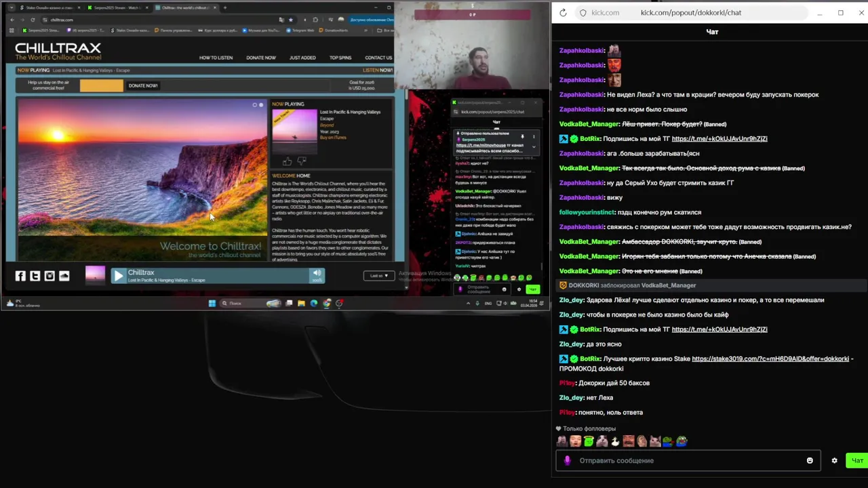The width and height of the screenshot is (868, 488).
Task: Click the SoundCloud icon on Chilltrax player
Action: [x=64, y=276]
